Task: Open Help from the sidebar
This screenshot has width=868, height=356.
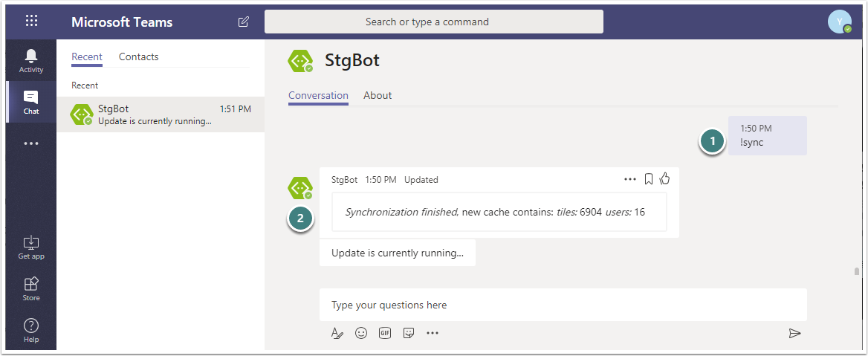Action: tap(31, 330)
